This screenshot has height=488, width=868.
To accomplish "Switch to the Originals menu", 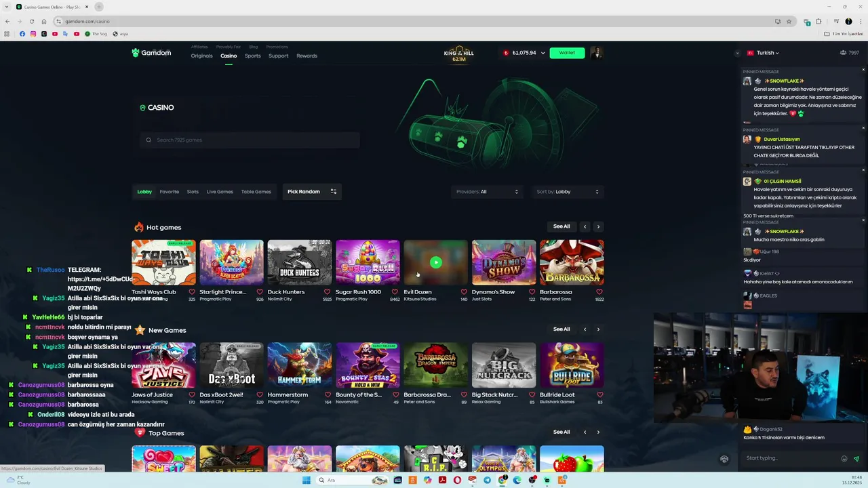I will [x=201, y=56].
